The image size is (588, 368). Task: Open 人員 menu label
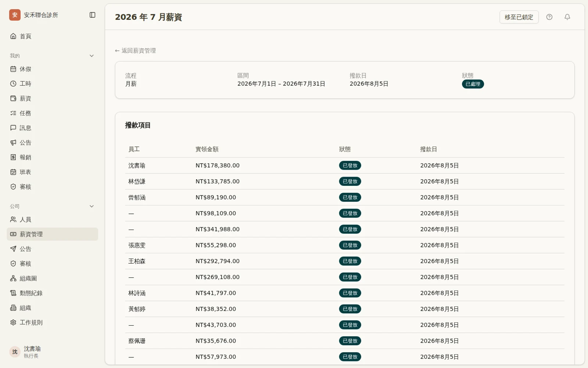coord(25,219)
